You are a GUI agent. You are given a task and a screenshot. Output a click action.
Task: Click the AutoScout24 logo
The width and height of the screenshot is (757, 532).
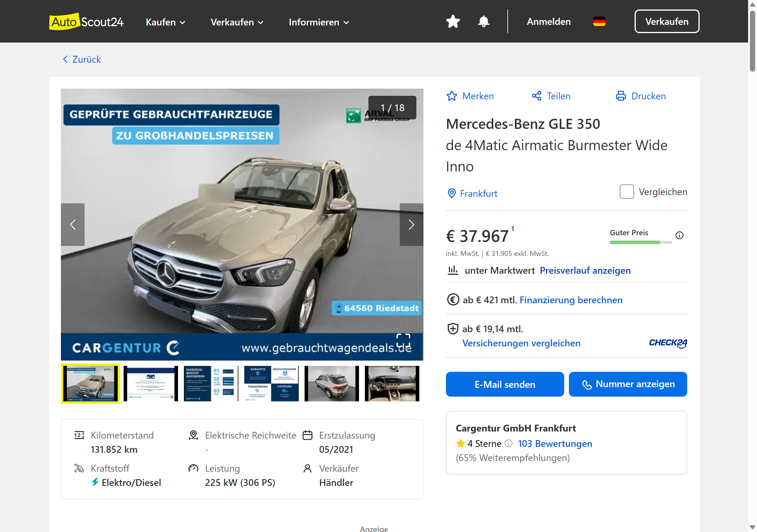[86, 22]
